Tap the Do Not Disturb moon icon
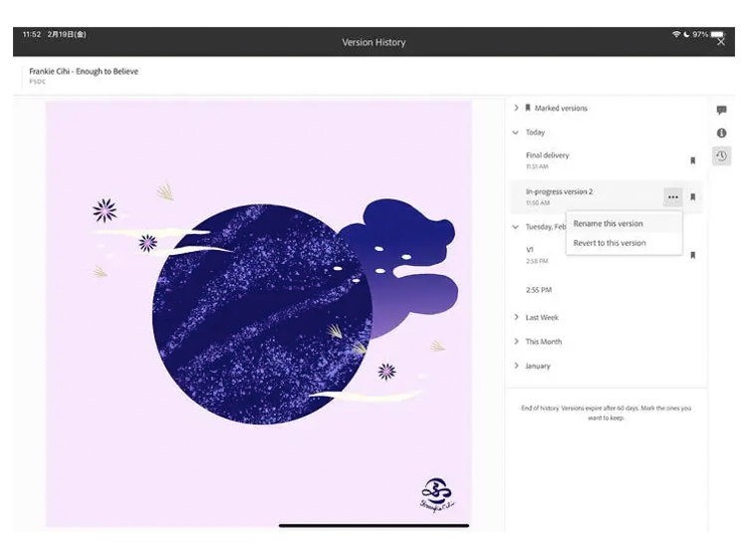747x560 pixels. point(686,34)
